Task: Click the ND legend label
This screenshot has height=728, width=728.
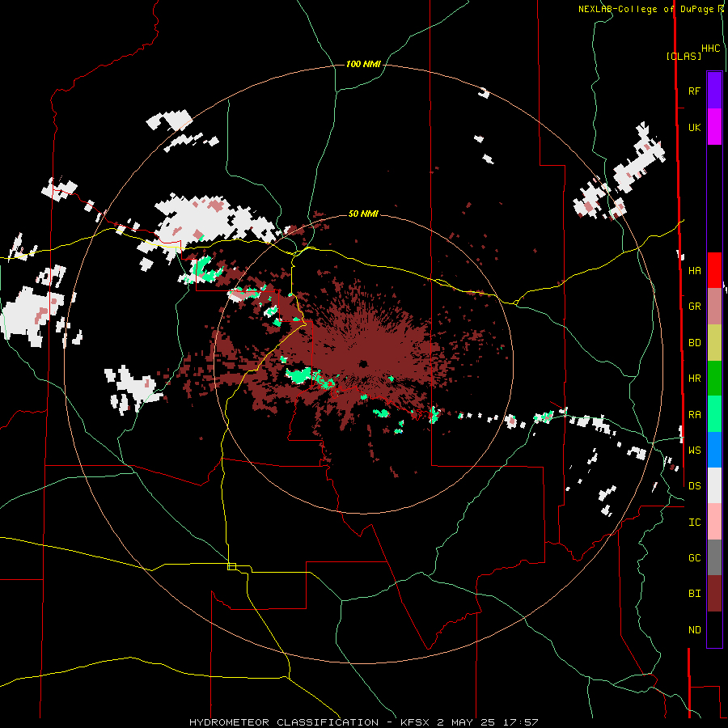Action: 694,629
